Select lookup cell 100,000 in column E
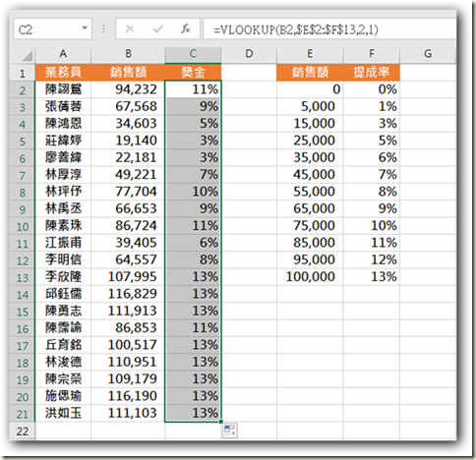This screenshot has height=460, width=476. point(310,277)
